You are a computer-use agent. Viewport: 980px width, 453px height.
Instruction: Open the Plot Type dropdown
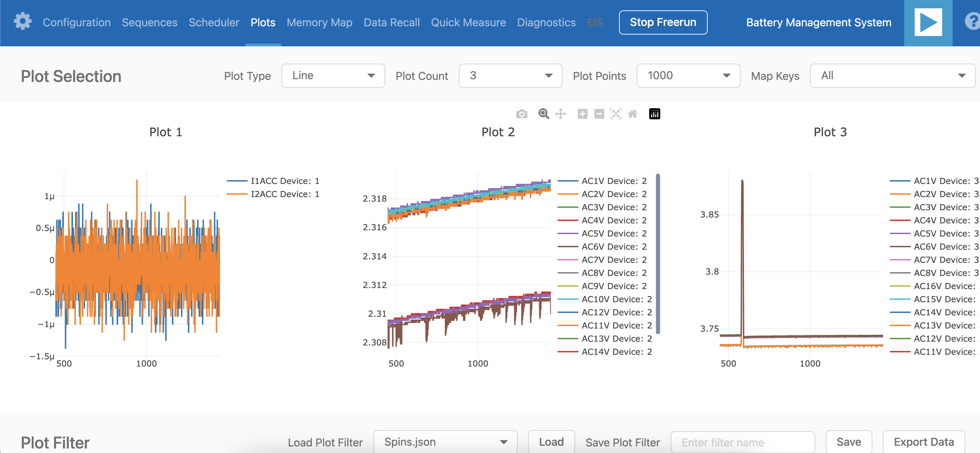(333, 76)
